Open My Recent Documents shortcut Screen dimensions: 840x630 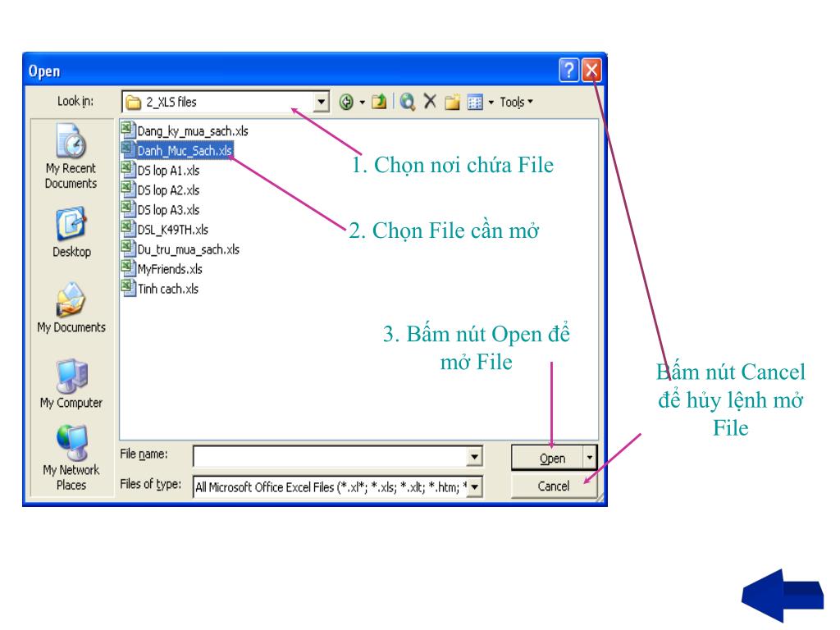tap(71, 156)
